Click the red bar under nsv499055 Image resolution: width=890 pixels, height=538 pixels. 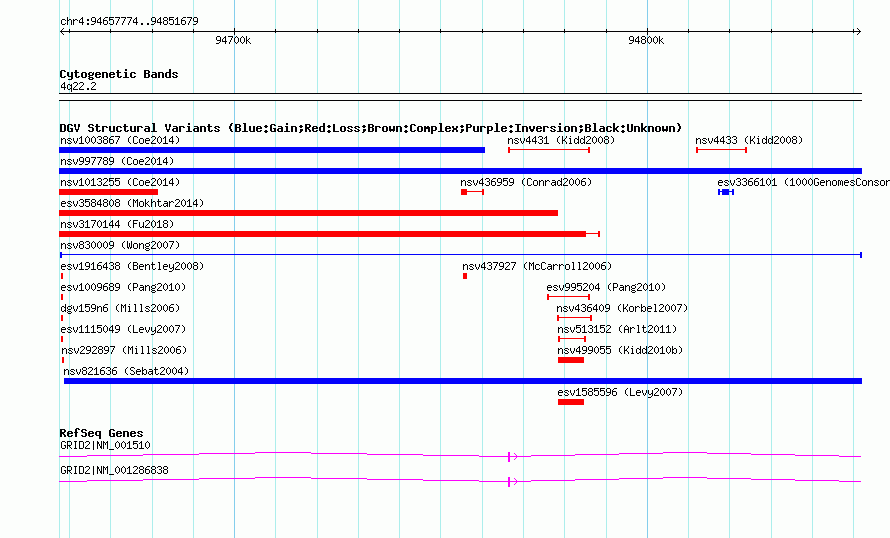(571, 360)
